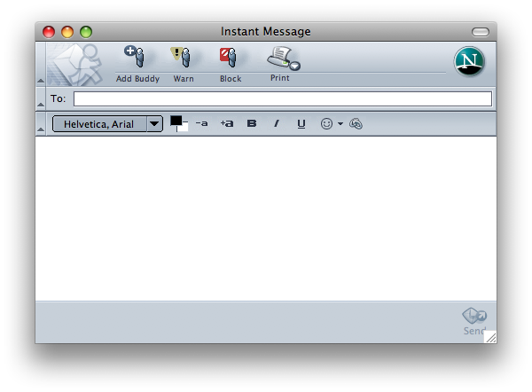Pick the text foreground color swatch
532x392 pixels.
[176, 121]
